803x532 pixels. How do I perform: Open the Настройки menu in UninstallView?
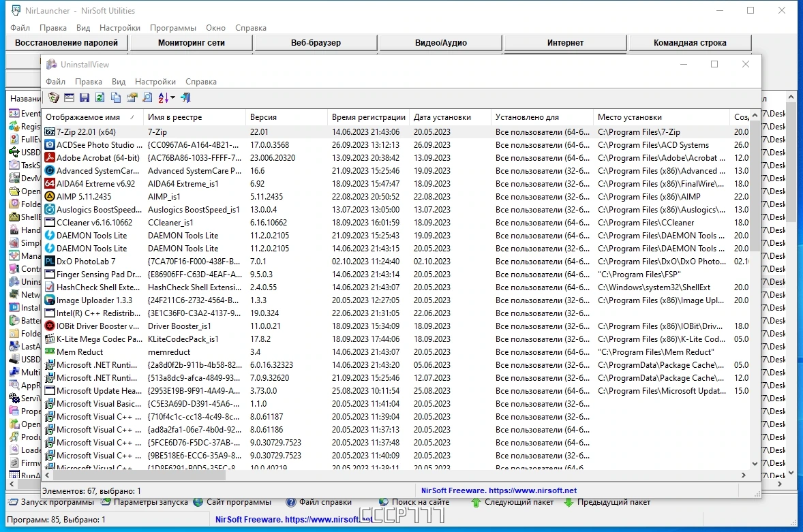(x=155, y=81)
